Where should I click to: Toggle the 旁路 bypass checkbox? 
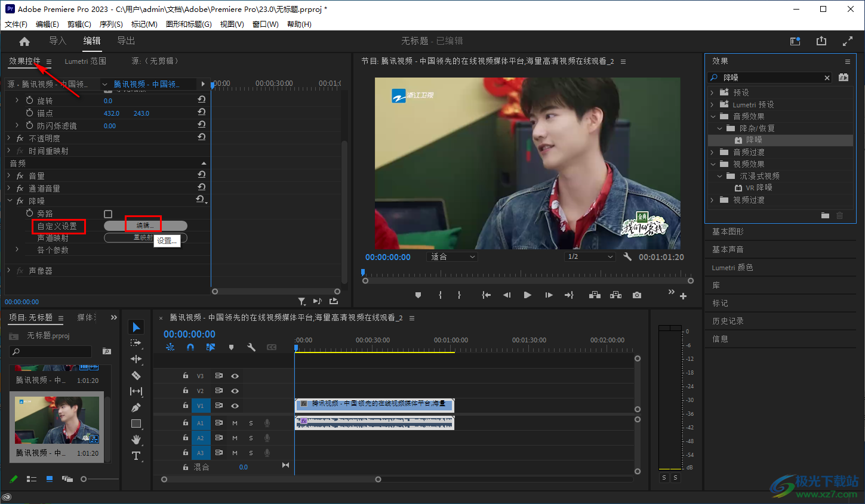(108, 214)
